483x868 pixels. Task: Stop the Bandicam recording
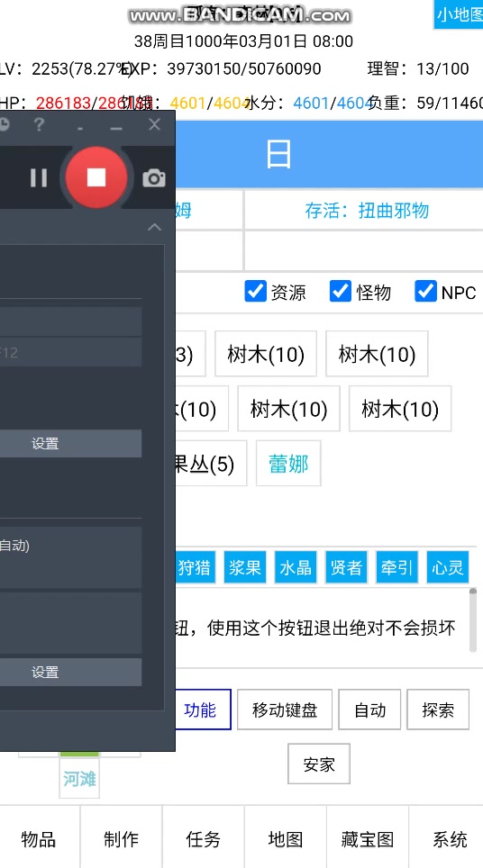(x=96, y=177)
